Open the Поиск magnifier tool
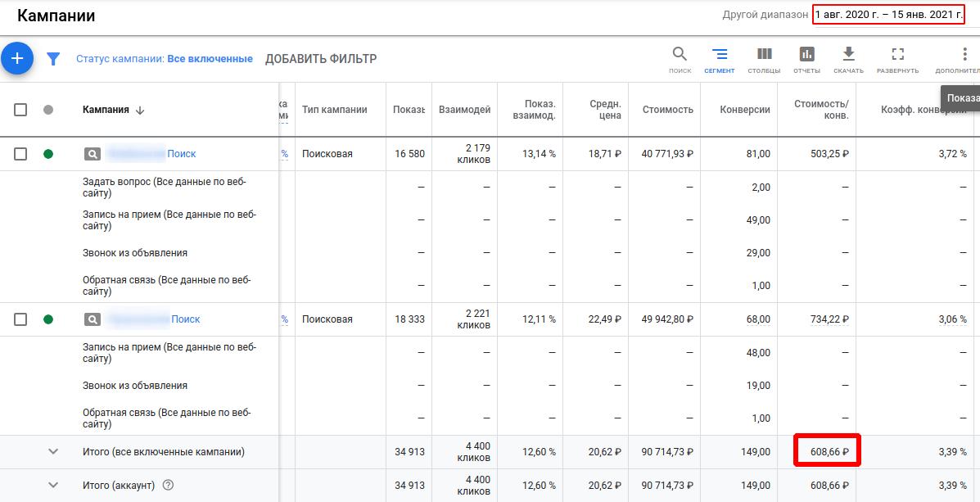This screenshot has width=980, height=502. 680,60
